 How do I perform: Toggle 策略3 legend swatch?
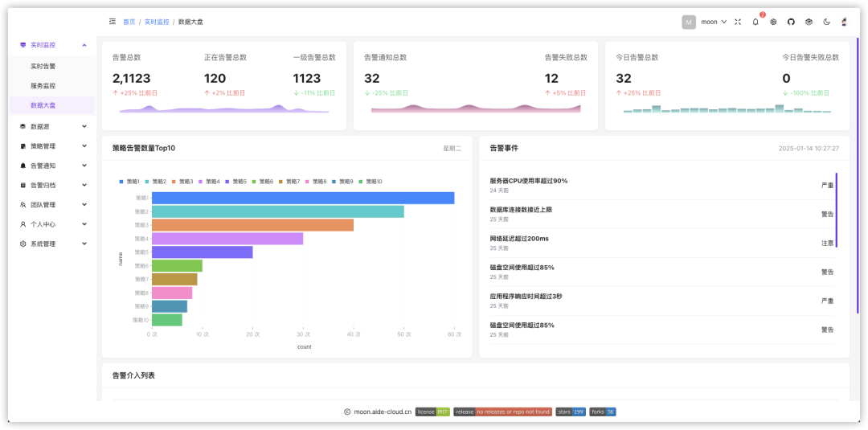[174, 182]
